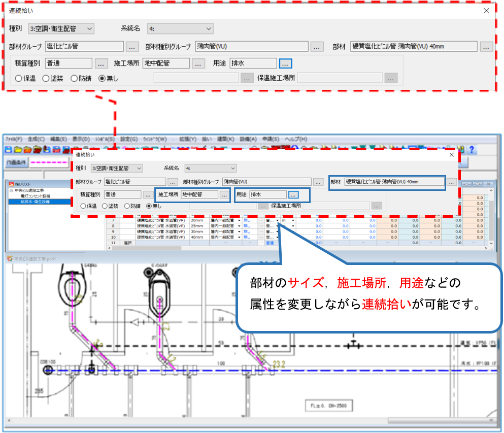Click the magenta dashed line style swatch
Image resolution: width=504 pixels, height=433 pixels.
(x=49, y=163)
